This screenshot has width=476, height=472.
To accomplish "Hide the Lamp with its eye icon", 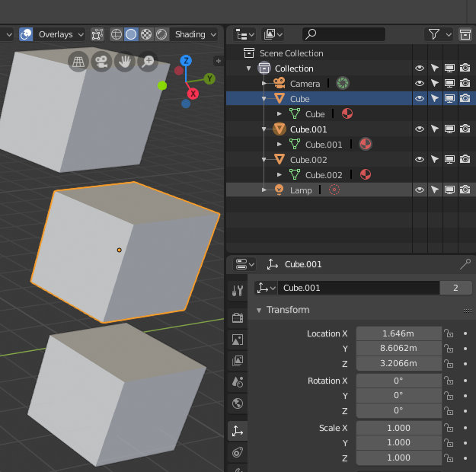I will pyautogui.click(x=420, y=190).
